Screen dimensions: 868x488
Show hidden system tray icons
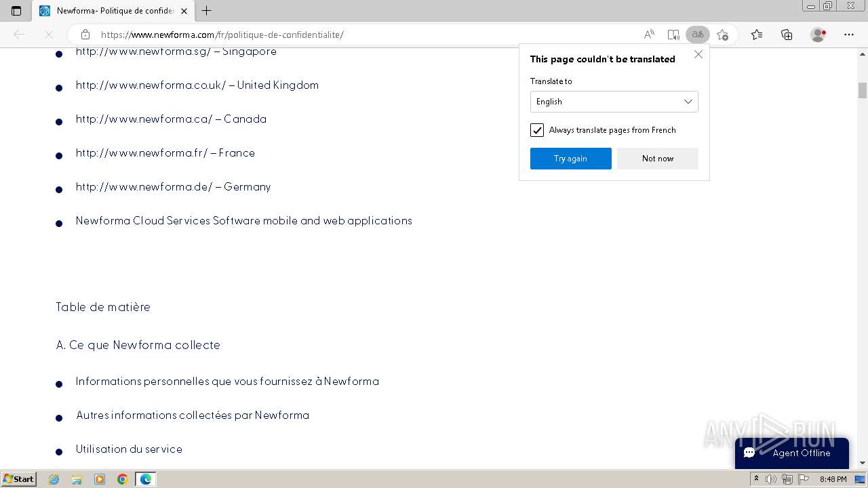(x=756, y=479)
